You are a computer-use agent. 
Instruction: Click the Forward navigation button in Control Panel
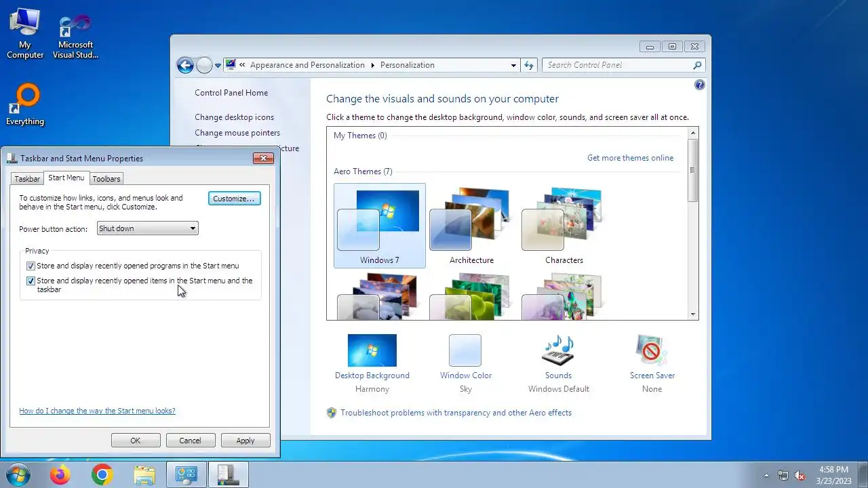tap(204, 65)
